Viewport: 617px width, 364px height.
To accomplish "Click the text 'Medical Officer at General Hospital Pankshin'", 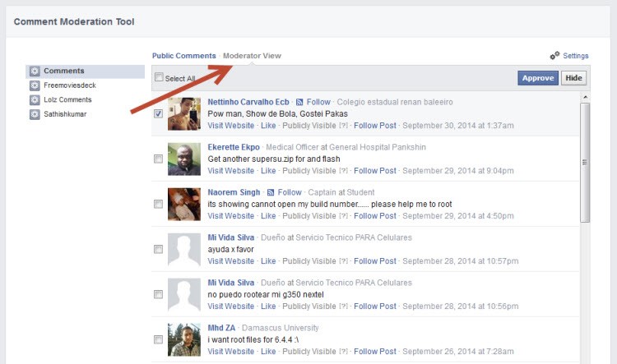I will click(x=346, y=147).
